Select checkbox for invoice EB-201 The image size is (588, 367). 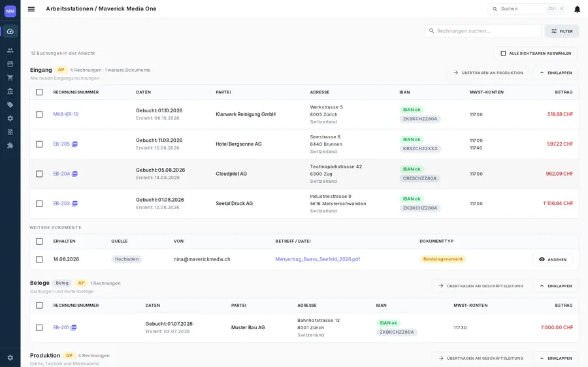tap(39, 328)
